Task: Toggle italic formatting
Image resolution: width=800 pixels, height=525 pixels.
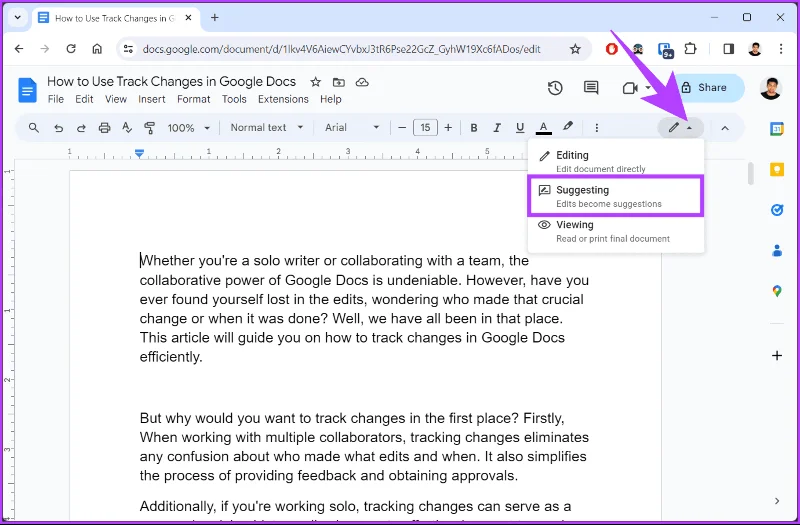Action: (497, 128)
